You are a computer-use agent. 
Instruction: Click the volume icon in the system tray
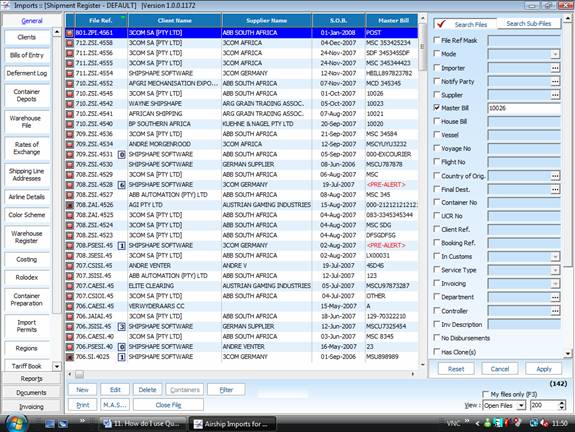(545, 424)
